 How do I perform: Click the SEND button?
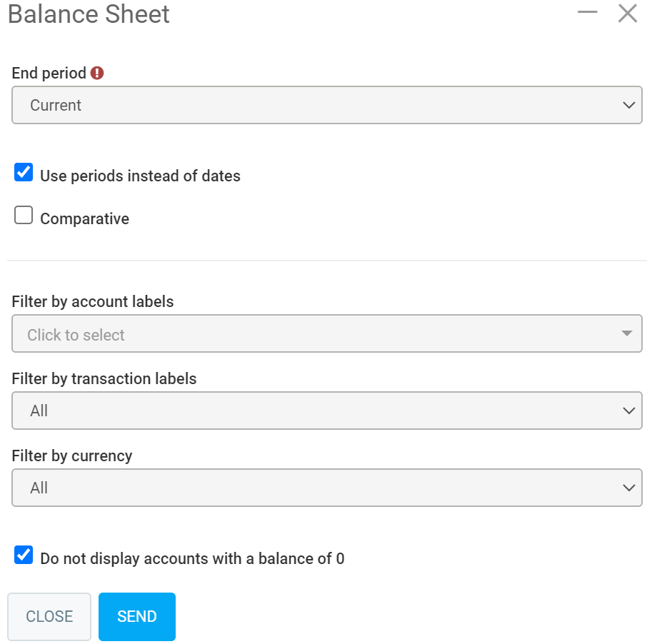[137, 617]
